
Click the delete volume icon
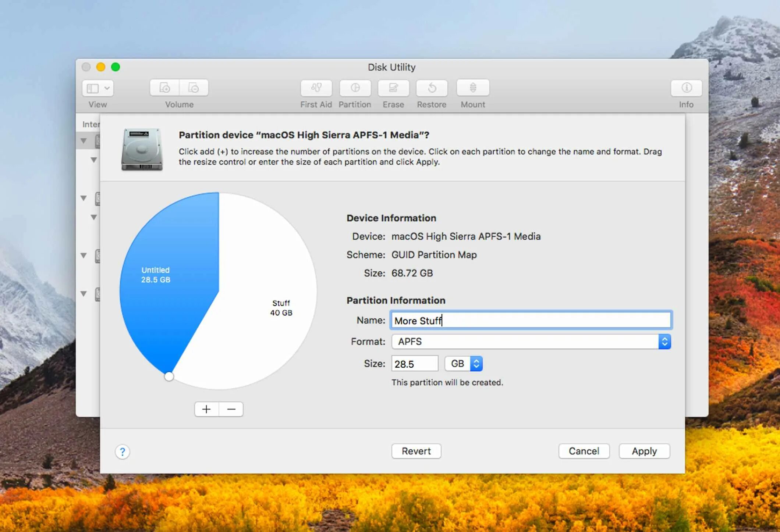click(x=194, y=88)
